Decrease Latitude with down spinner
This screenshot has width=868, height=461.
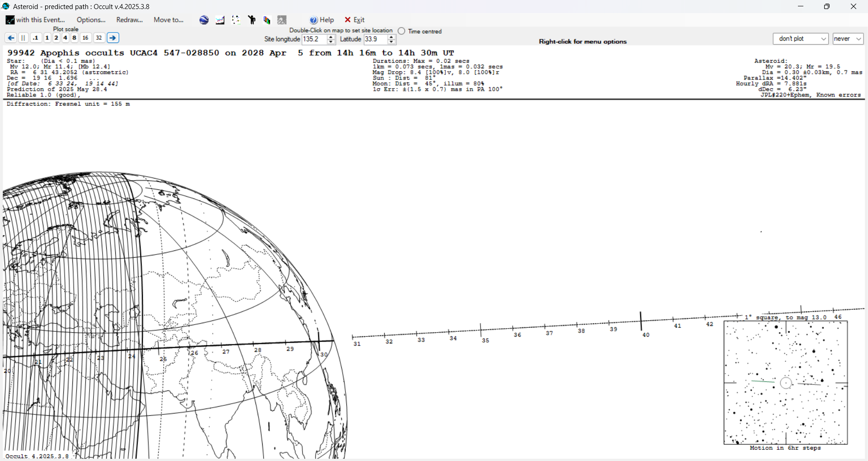click(392, 42)
